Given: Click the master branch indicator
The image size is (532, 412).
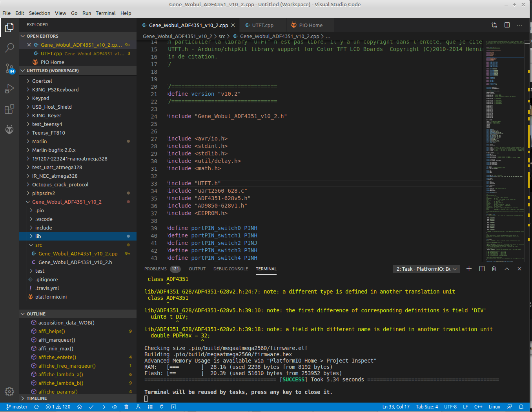Looking at the screenshot, I should [17, 407].
